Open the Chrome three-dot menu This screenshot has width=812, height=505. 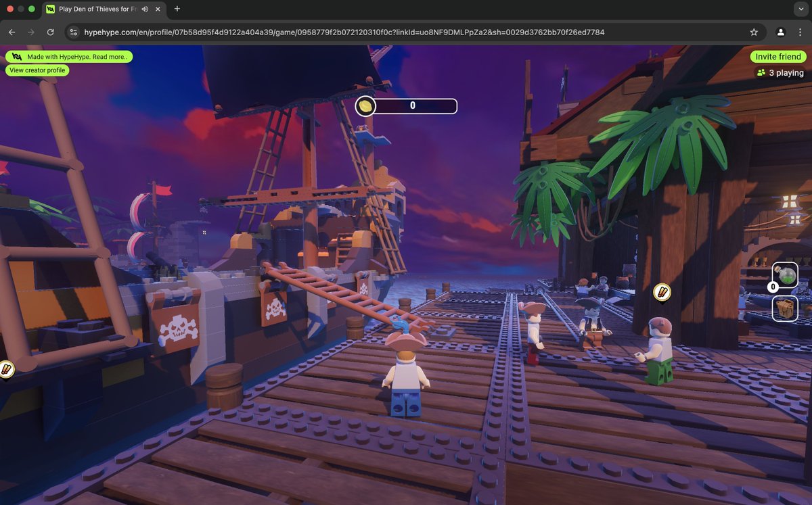(800, 31)
